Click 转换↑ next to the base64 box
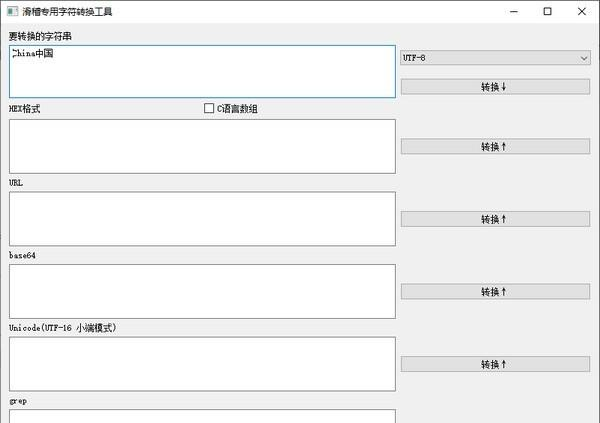600x423 pixels. point(495,292)
